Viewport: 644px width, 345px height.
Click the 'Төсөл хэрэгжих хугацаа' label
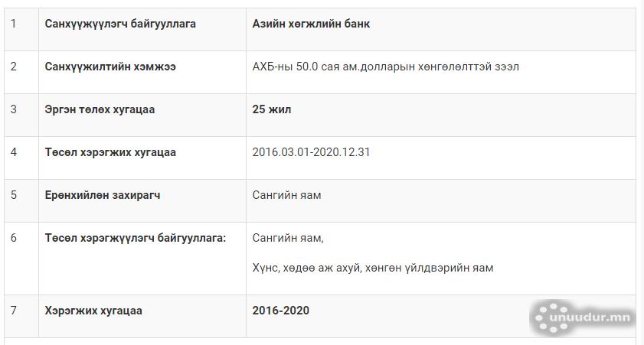point(110,152)
